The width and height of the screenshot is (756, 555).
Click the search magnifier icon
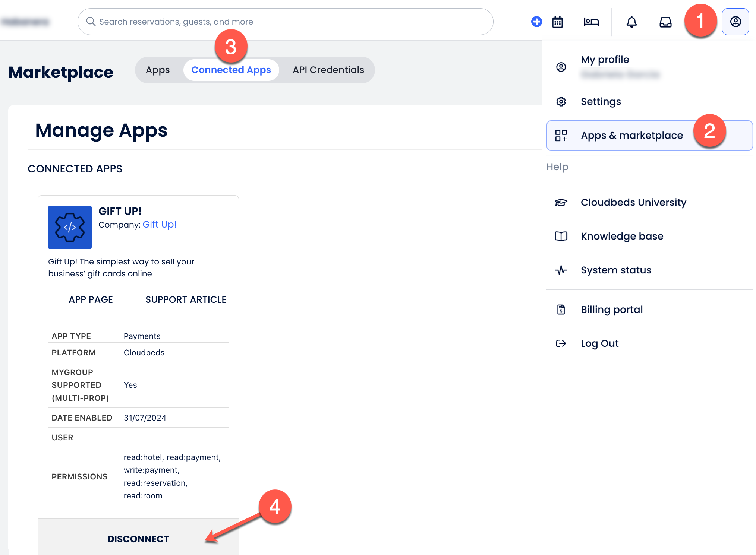91,22
